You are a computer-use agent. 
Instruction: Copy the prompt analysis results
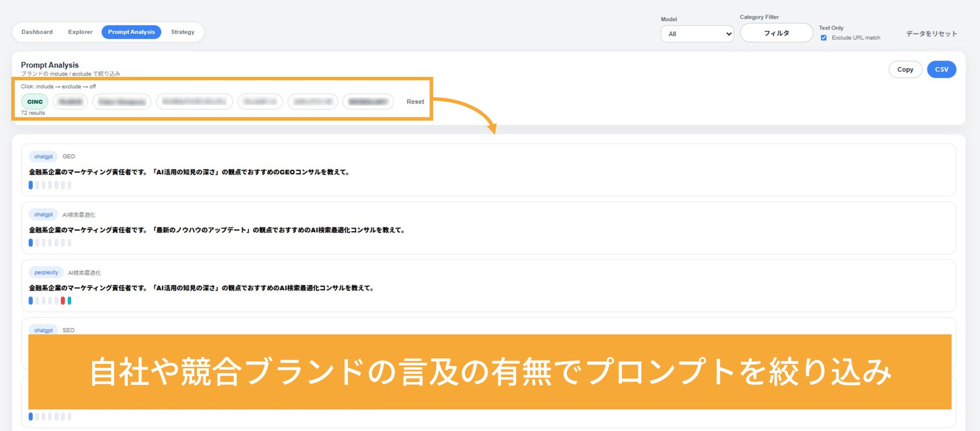[x=905, y=69]
